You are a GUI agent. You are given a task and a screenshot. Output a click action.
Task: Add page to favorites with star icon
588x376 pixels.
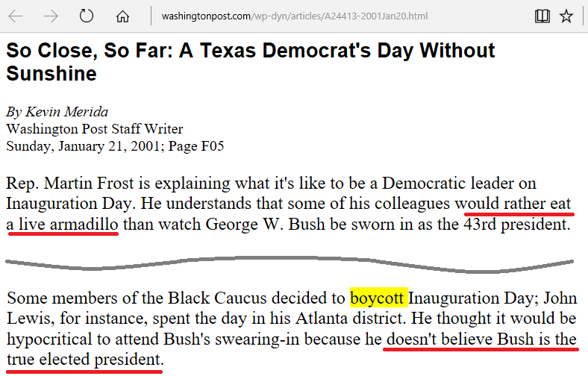[567, 16]
